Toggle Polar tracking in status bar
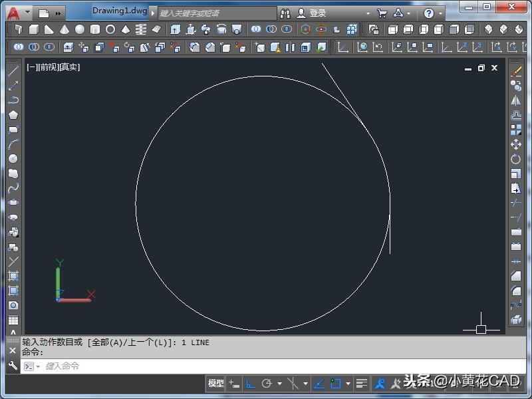The image size is (532, 399). 267,384
